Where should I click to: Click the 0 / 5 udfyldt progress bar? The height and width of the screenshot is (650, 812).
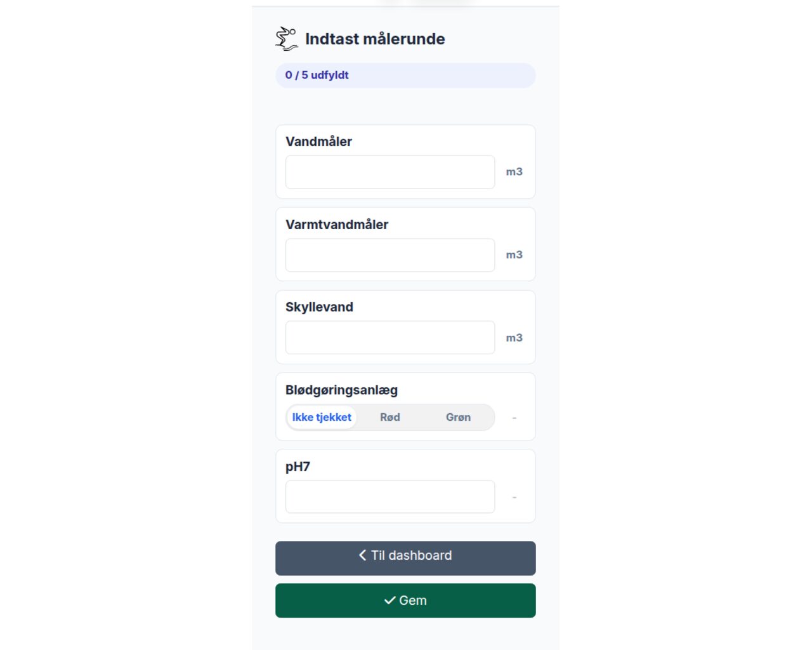(405, 76)
